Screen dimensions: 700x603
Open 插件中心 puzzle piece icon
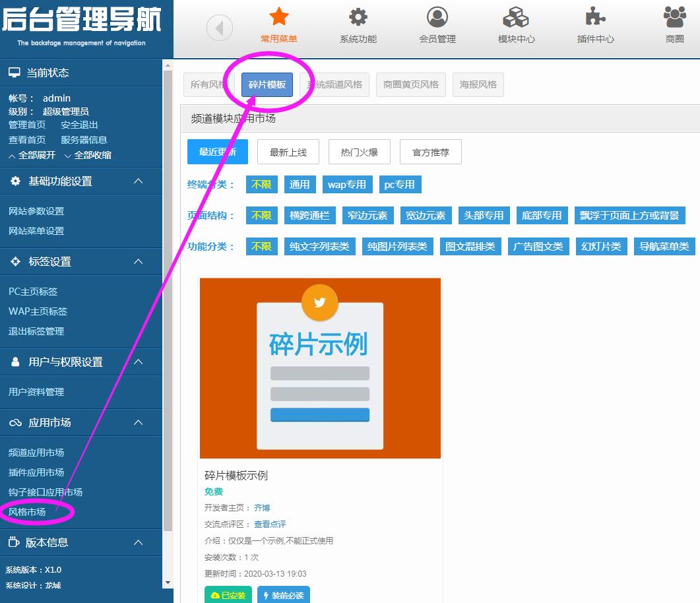point(596,16)
